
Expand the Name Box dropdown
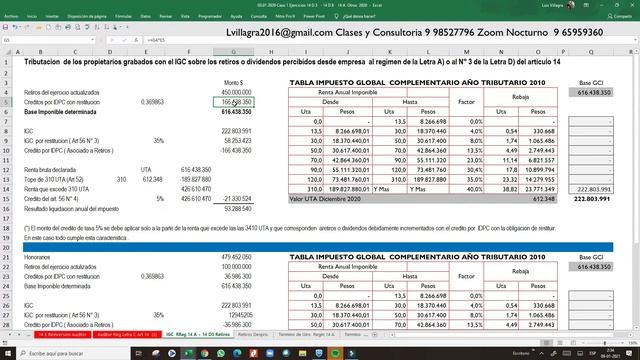tap(93, 40)
